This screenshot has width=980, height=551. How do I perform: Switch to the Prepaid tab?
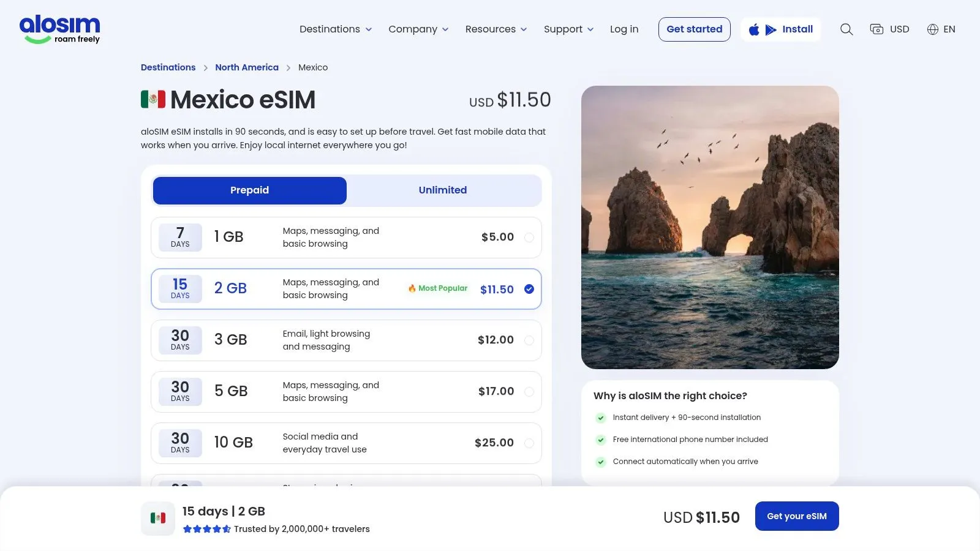point(250,190)
